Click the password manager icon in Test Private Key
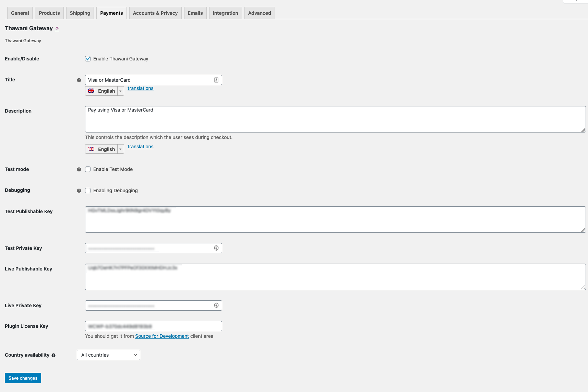 click(216, 248)
